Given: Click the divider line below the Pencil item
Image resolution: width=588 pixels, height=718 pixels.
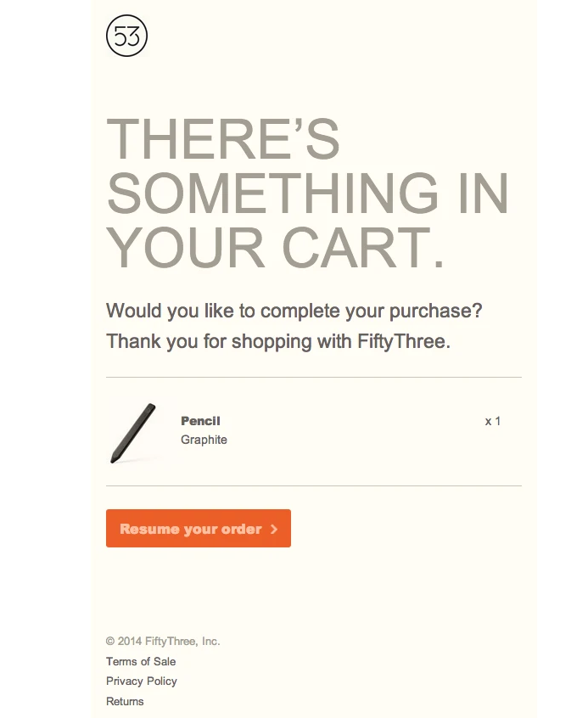Looking at the screenshot, I should click(313, 485).
